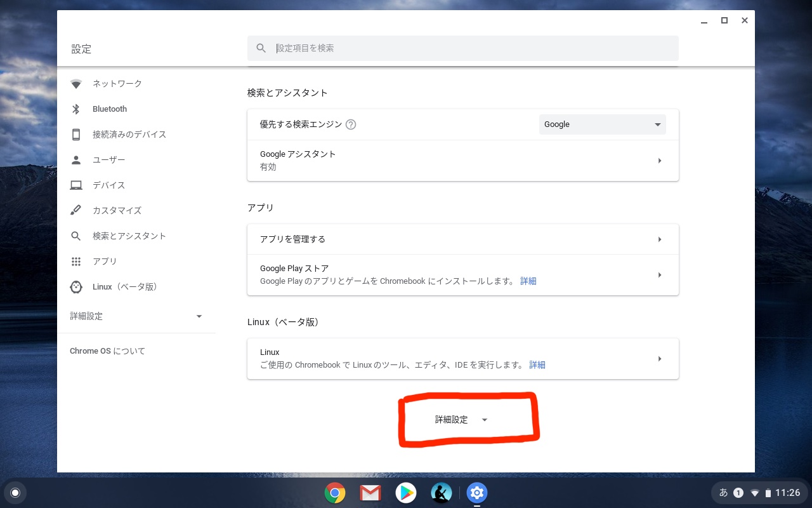
Task: Open アプリ settings via the grid icon
Action: pos(76,261)
